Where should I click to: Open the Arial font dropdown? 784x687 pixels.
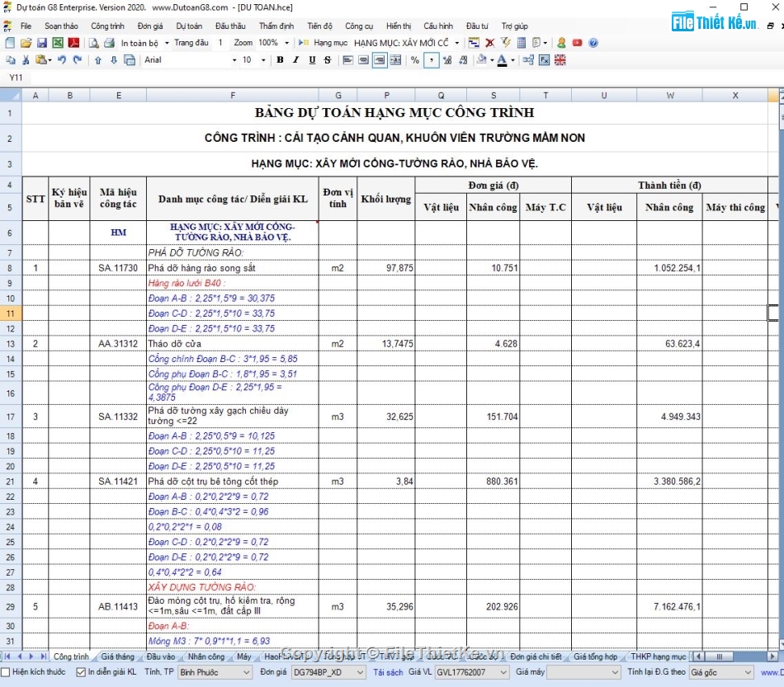click(x=234, y=60)
